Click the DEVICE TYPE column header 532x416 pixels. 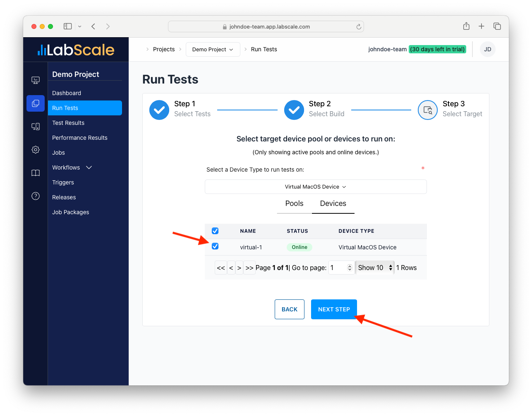(356, 231)
